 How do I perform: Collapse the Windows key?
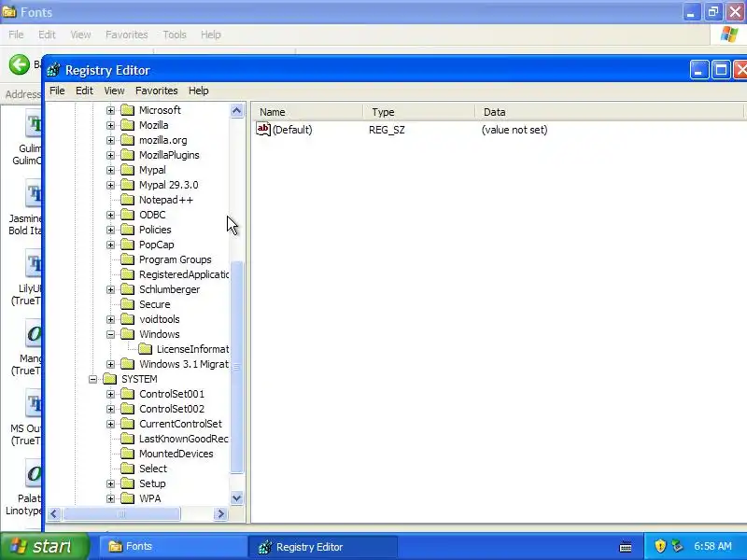[110, 334]
